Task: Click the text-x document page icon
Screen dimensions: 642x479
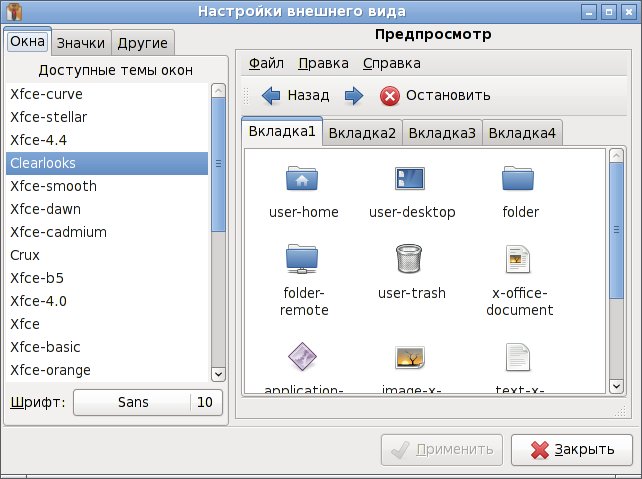Action: click(518, 357)
